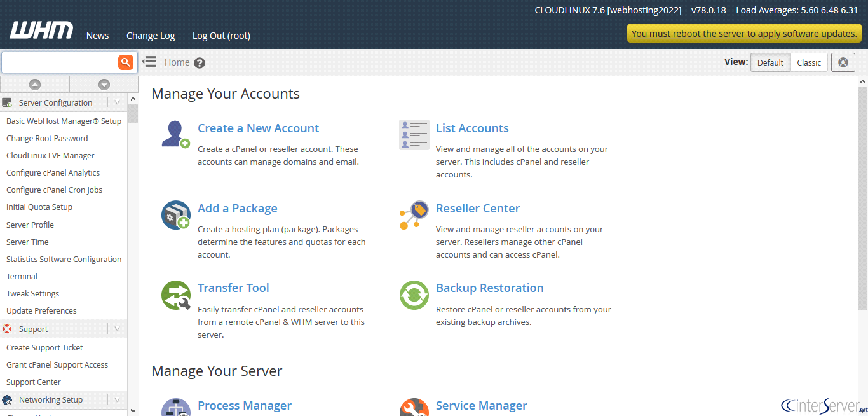
Task: Click the Create a New Account icon
Action: 175,135
